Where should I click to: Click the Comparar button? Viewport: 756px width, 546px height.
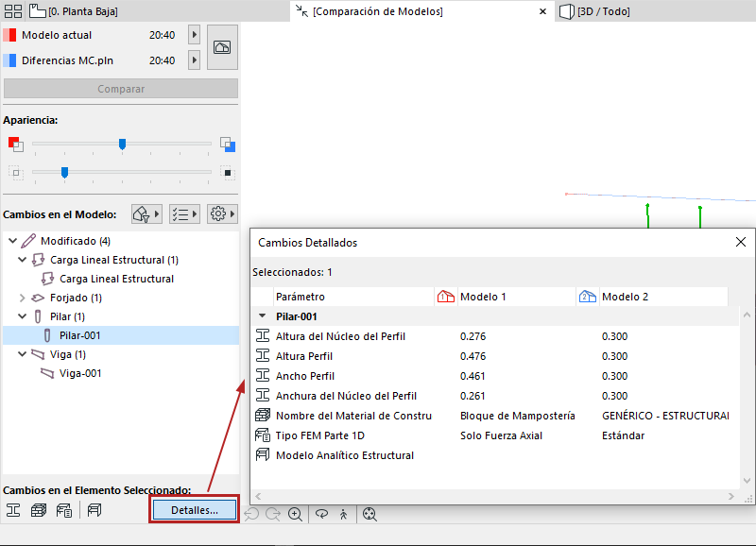(121, 89)
